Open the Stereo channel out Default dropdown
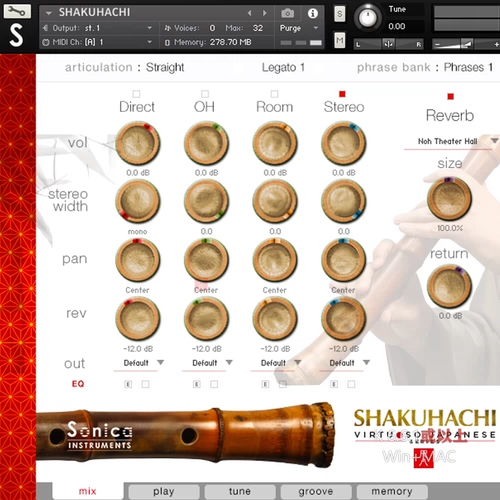 pyautogui.click(x=345, y=363)
